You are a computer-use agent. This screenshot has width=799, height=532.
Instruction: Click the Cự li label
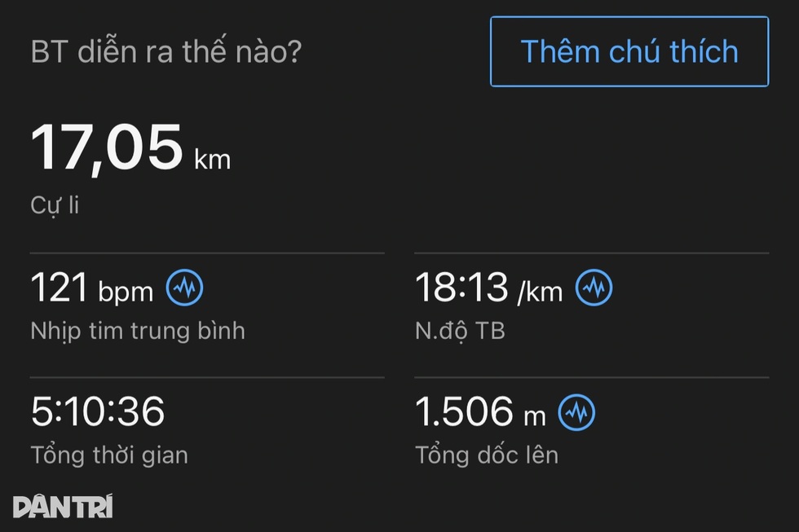[55, 204]
